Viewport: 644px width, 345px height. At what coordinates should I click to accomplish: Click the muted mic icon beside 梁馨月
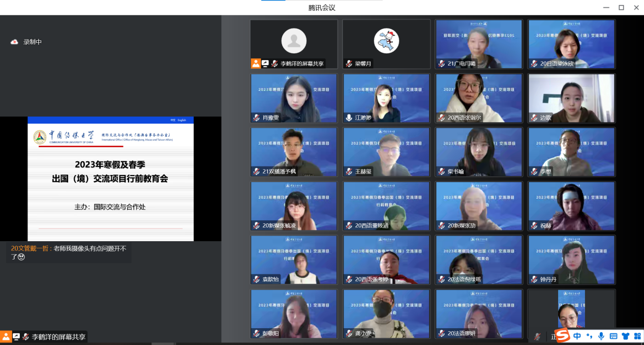tap(349, 64)
